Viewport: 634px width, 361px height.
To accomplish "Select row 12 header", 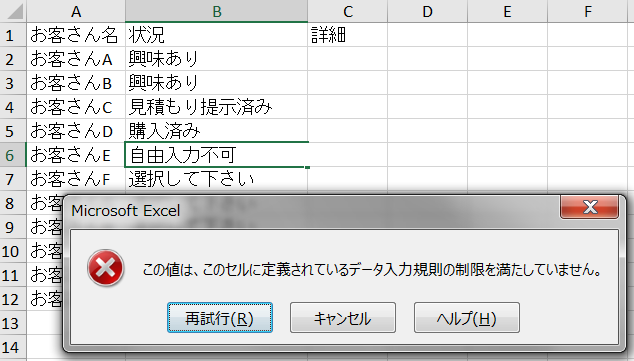I will coord(13,299).
